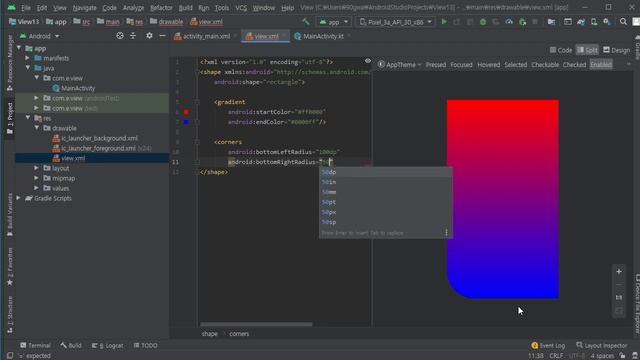Click the CRLF line separator indicator
The image size is (640, 360).
[556, 356]
